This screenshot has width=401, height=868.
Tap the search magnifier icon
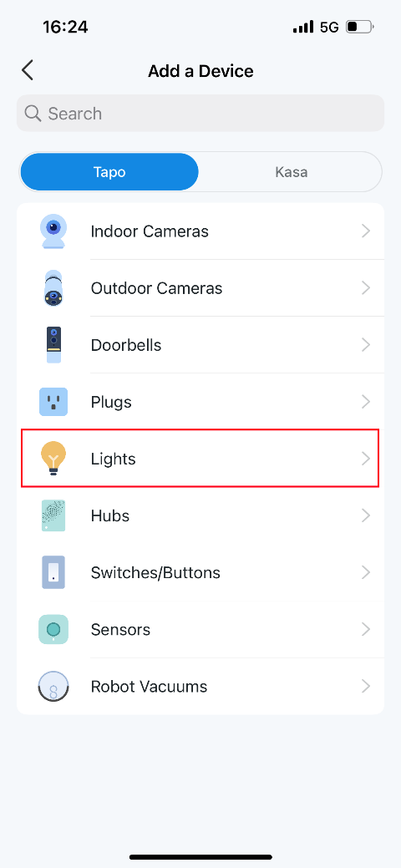point(33,114)
